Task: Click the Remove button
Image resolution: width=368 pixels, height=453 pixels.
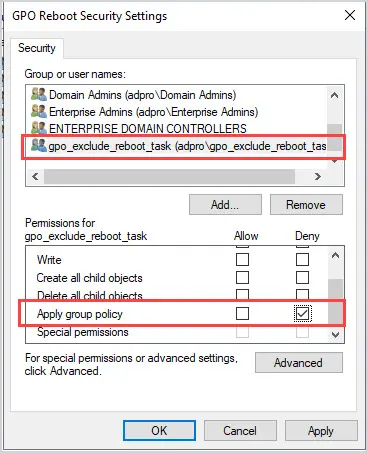Action: [x=306, y=205]
